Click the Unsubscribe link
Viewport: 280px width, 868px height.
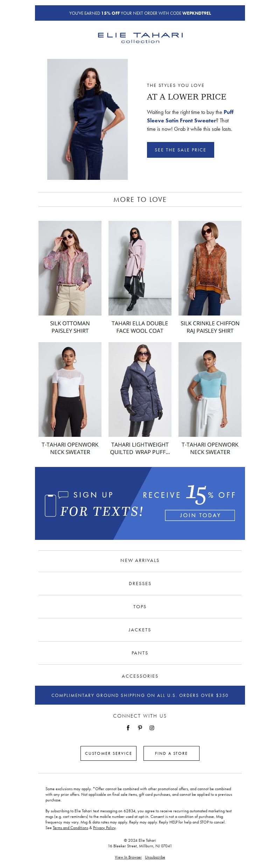pos(155,857)
